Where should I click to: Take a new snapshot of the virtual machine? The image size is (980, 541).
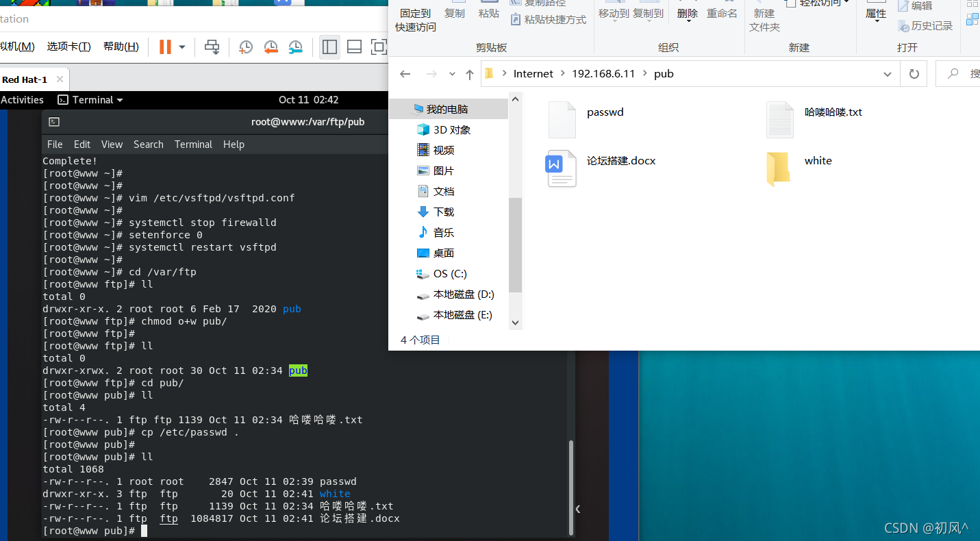pyautogui.click(x=247, y=47)
